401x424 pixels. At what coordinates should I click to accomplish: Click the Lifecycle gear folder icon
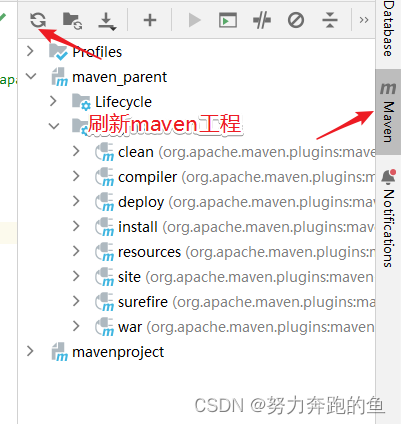81,102
